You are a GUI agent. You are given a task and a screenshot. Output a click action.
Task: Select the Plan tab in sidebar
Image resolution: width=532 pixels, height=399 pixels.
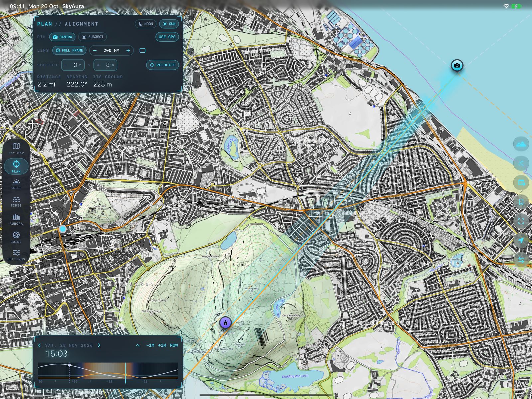(16, 166)
